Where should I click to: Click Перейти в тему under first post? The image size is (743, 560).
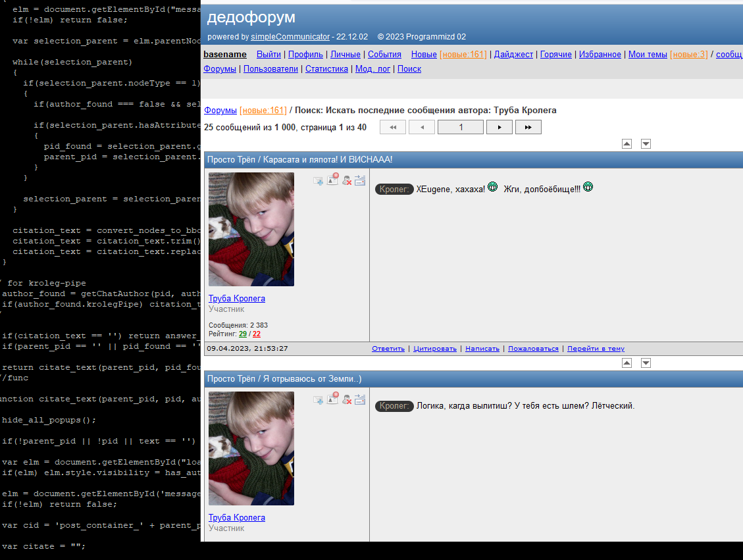596,349
